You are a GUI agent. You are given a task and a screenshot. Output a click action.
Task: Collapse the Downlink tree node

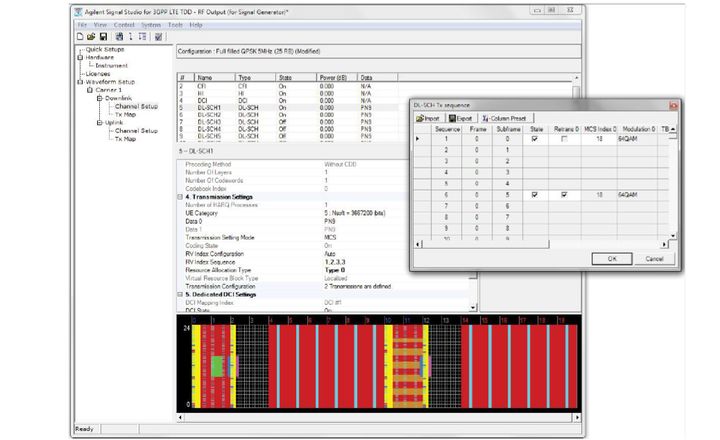(99, 97)
